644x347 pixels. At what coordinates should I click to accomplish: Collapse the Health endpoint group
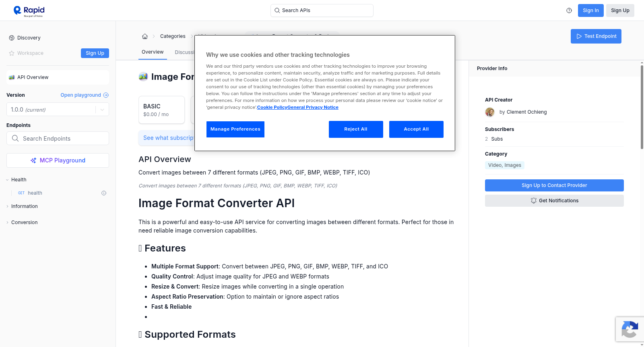point(7,180)
